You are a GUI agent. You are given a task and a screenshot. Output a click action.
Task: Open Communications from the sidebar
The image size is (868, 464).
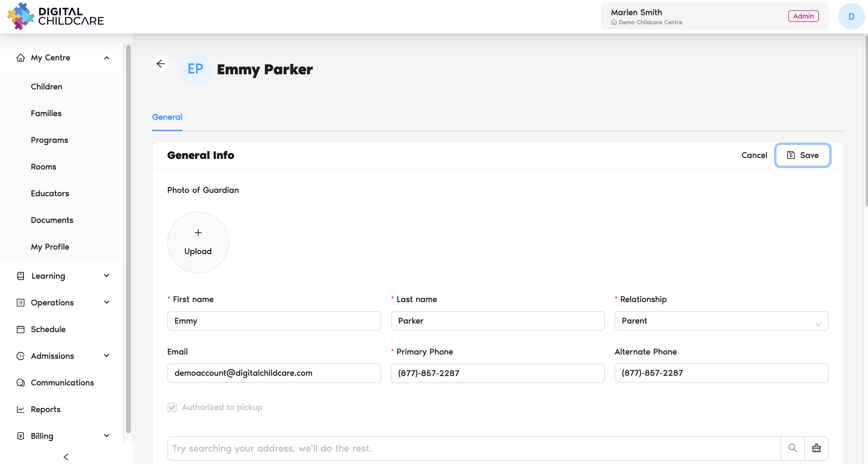(62, 382)
